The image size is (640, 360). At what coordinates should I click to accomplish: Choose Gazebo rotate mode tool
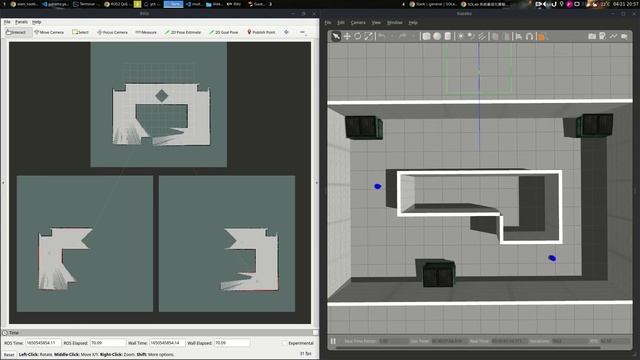358,36
